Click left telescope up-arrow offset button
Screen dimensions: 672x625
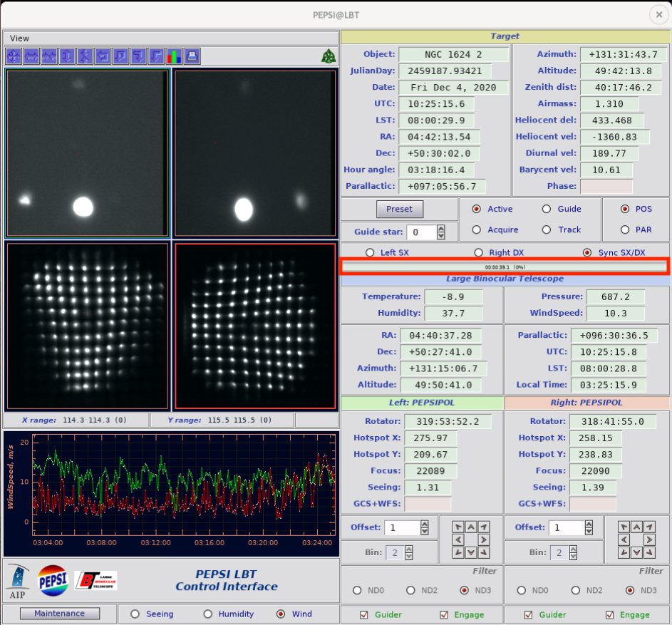coord(471,527)
